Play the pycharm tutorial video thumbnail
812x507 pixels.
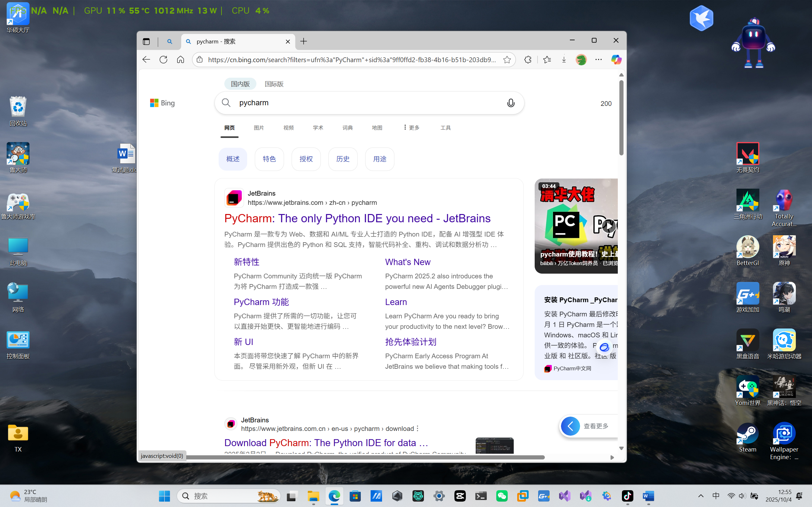609,226
